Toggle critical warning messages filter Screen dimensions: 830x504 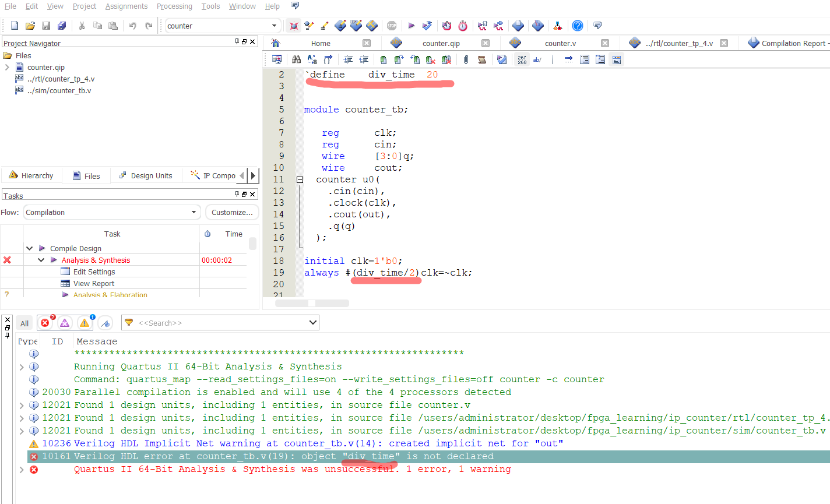[x=65, y=323]
